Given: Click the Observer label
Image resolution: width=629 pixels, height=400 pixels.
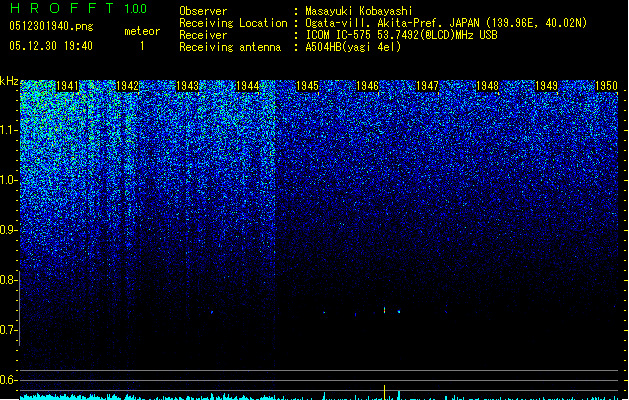Looking at the screenshot, I should click(203, 11).
